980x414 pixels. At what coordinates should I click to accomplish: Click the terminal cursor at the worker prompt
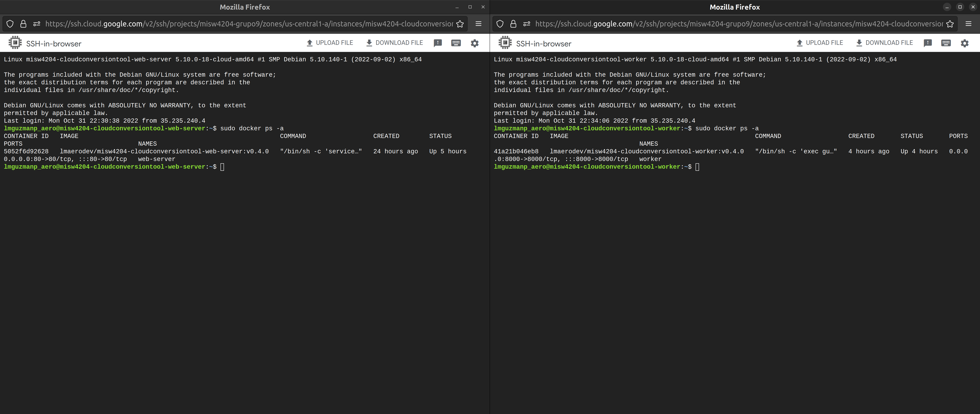[697, 167]
